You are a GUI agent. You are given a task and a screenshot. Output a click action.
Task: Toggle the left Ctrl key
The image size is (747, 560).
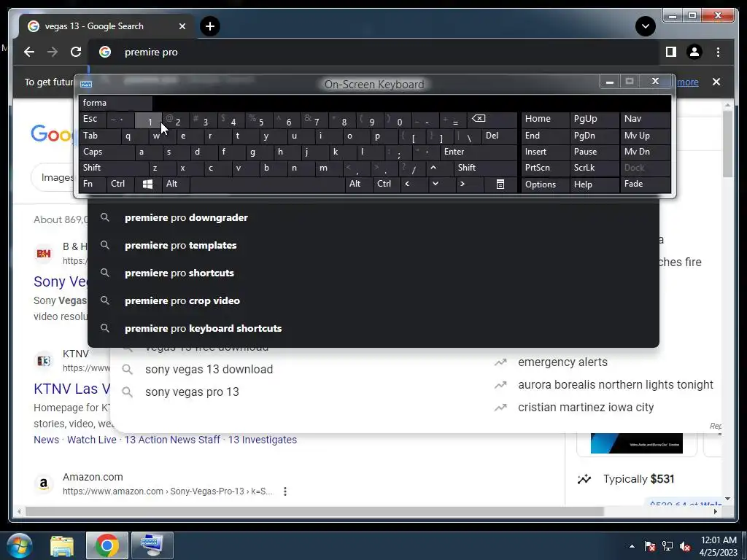click(x=120, y=184)
